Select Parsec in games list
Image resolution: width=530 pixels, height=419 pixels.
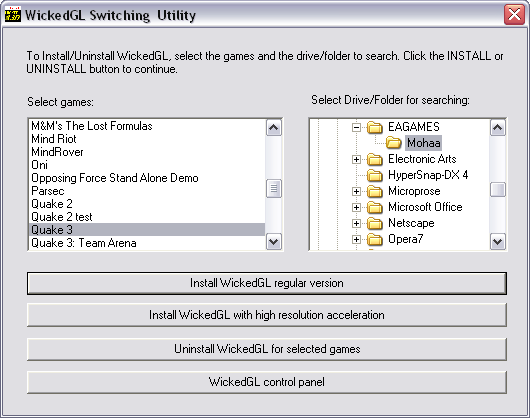click(x=147, y=191)
